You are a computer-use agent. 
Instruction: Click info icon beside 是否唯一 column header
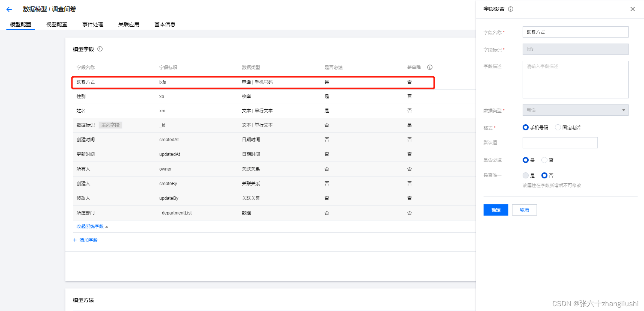(430, 67)
